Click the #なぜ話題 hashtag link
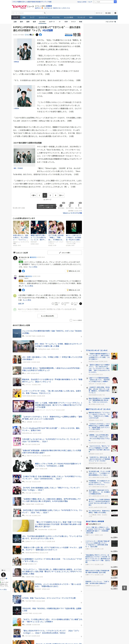The width and height of the screenshot is (129, 644). point(48,30)
